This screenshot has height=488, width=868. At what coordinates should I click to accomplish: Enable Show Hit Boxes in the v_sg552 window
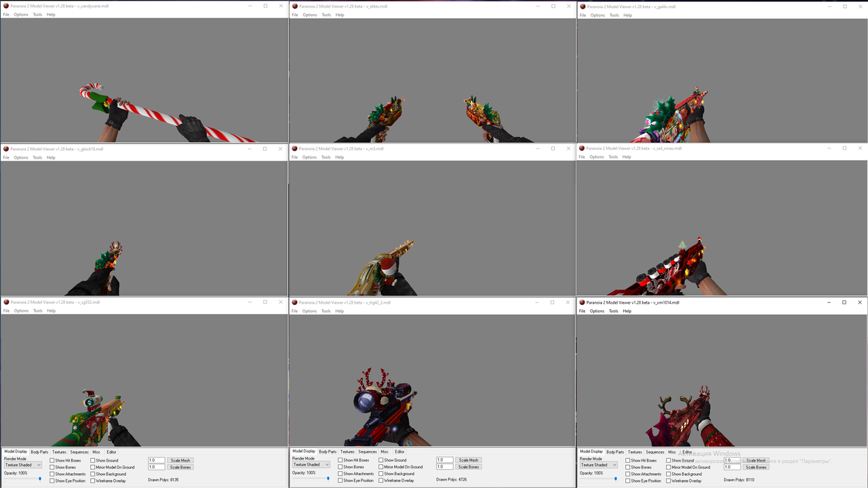52,461
